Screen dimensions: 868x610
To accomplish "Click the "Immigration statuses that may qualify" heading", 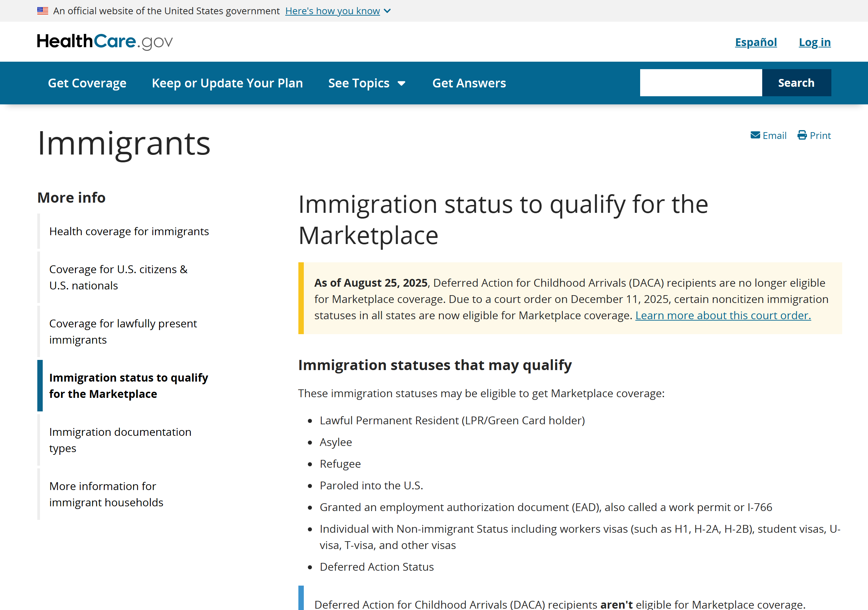I will [x=435, y=365].
